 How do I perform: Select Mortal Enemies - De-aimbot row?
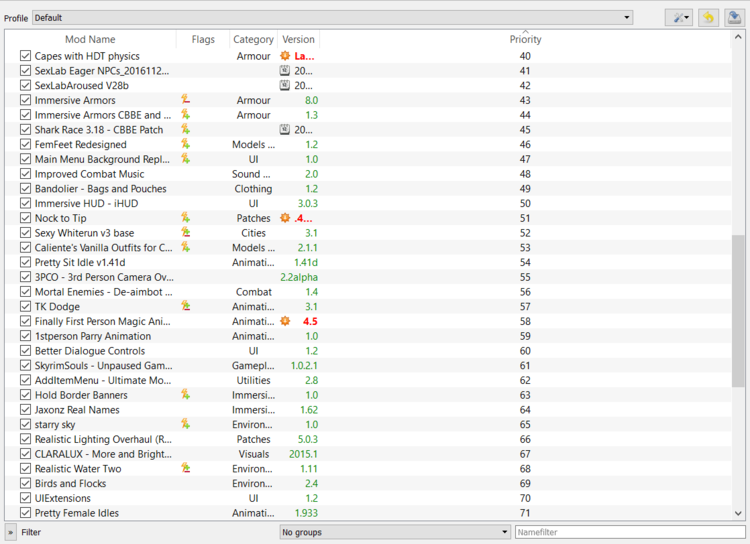(x=368, y=292)
